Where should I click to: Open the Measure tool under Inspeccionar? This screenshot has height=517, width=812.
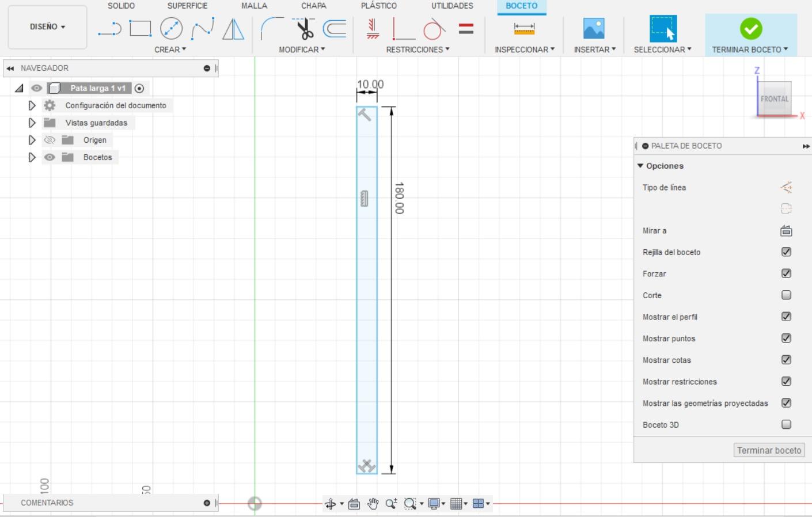pos(524,28)
